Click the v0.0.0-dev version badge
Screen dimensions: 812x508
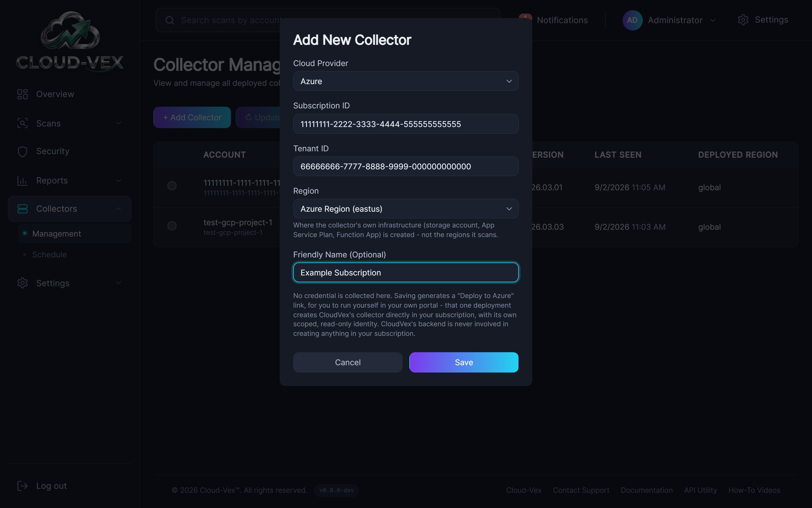coord(337,490)
